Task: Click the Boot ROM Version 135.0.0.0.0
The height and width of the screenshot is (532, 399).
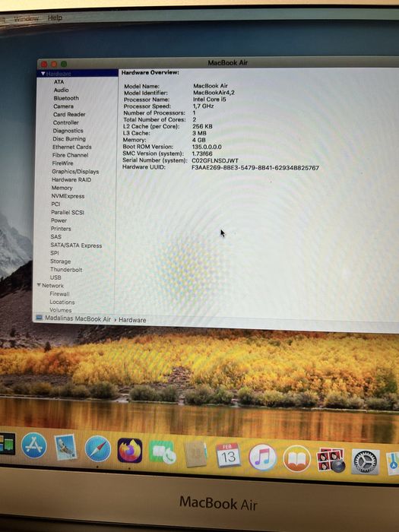Action: coord(207,147)
